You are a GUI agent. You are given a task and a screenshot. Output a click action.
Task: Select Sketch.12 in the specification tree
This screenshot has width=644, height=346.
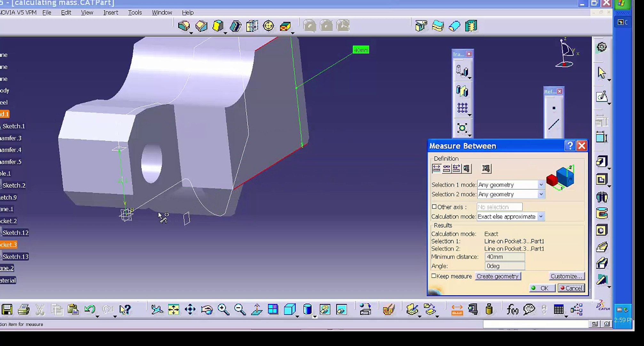pos(15,233)
